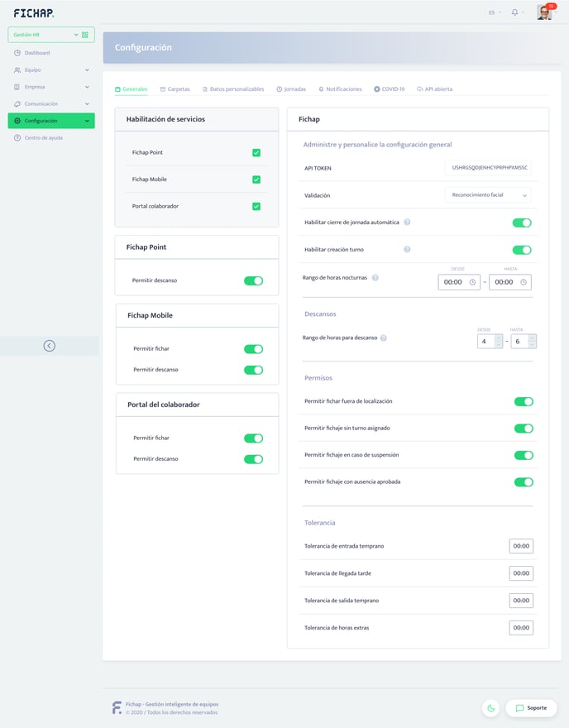Click the Dashboard clock icon in sidebar

17,53
